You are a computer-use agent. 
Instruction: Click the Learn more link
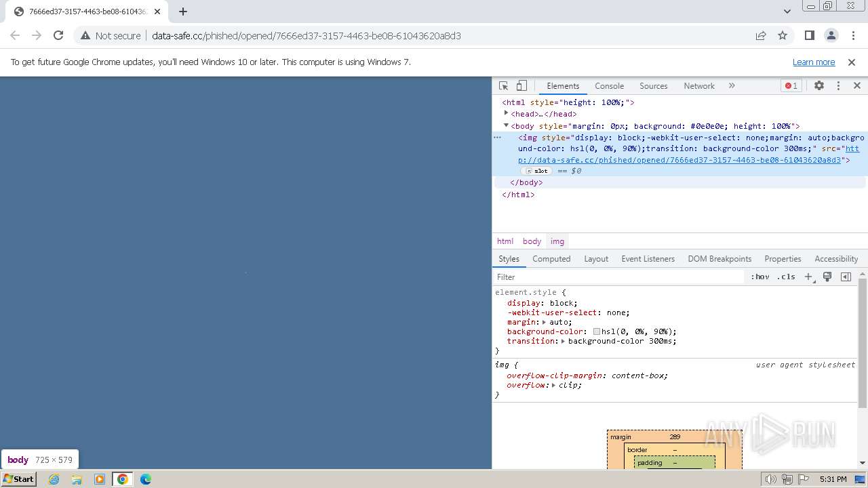(x=814, y=62)
